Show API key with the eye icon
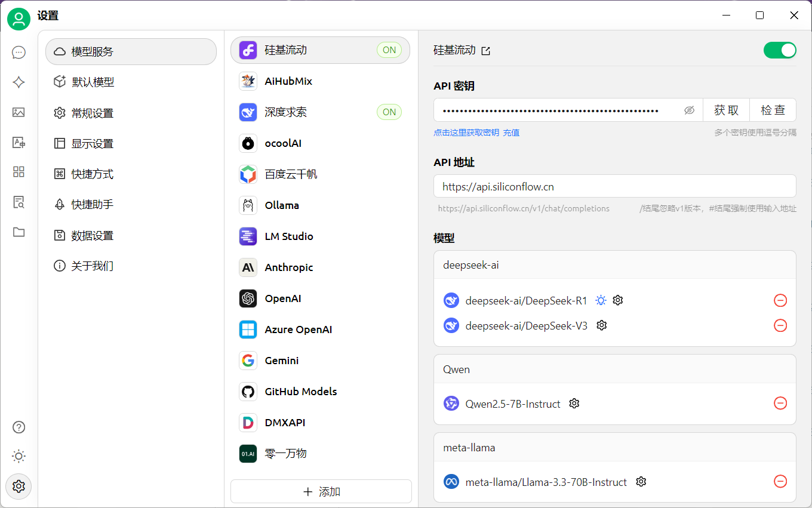The width and height of the screenshot is (812, 508). (689, 110)
